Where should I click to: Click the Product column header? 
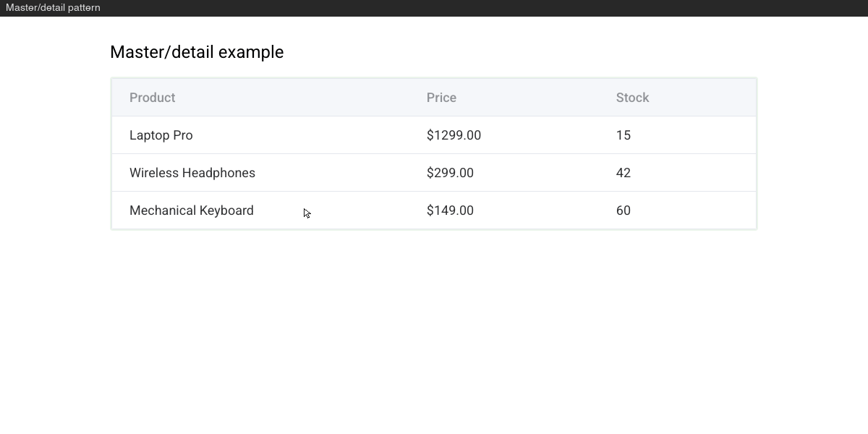pos(153,98)
